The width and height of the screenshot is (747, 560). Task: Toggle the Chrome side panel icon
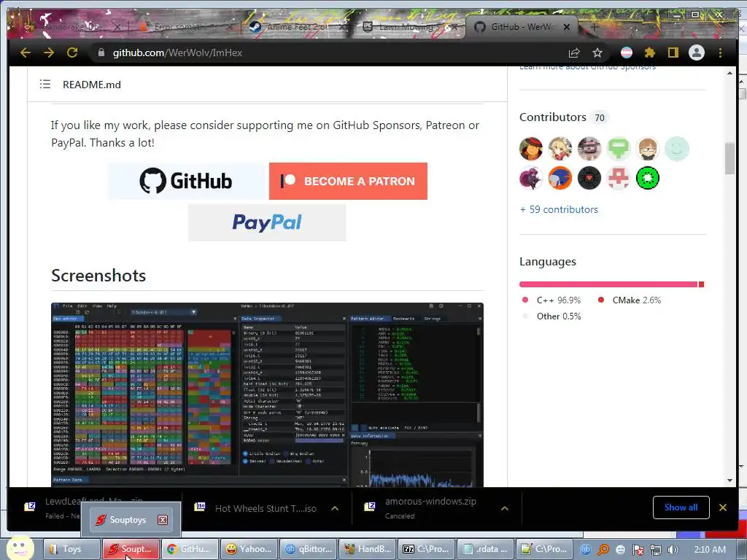pyautogui.click(x=673, y=52)
